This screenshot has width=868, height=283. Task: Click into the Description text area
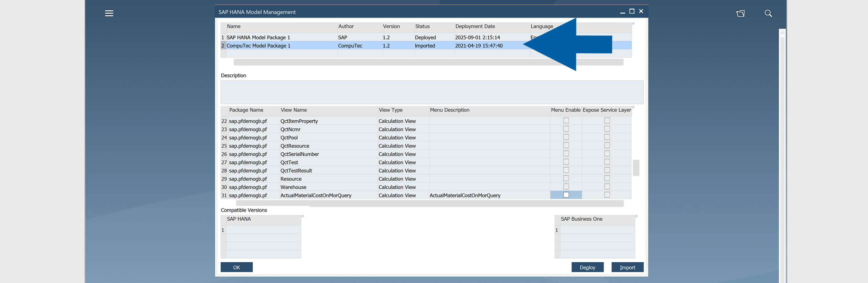(432, 92)
